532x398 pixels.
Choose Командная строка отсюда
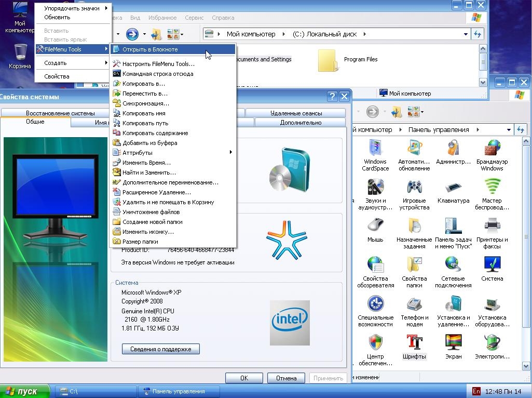(173, 74)
